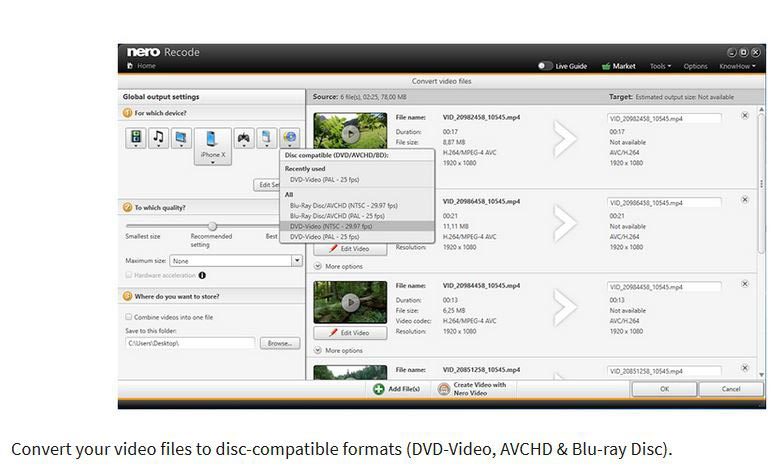Play the preview of VID_20982458_10545.mp4

(x=351, y=133)
